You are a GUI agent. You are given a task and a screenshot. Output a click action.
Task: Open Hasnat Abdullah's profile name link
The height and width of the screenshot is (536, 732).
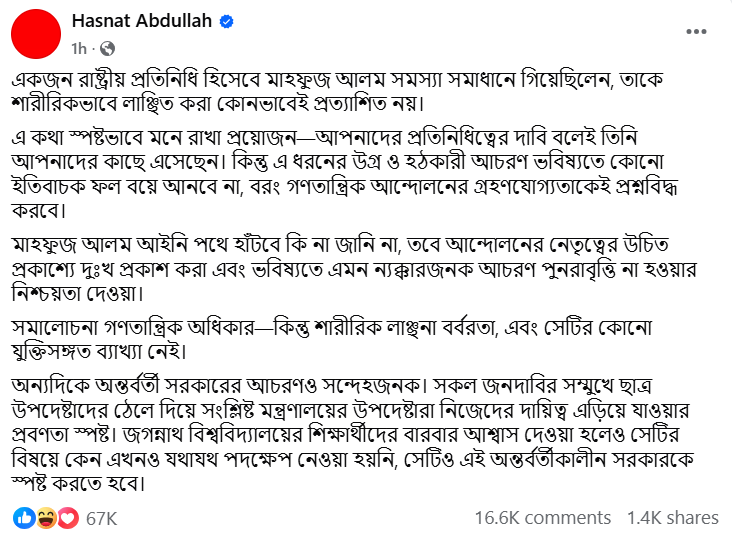[142, 21]
